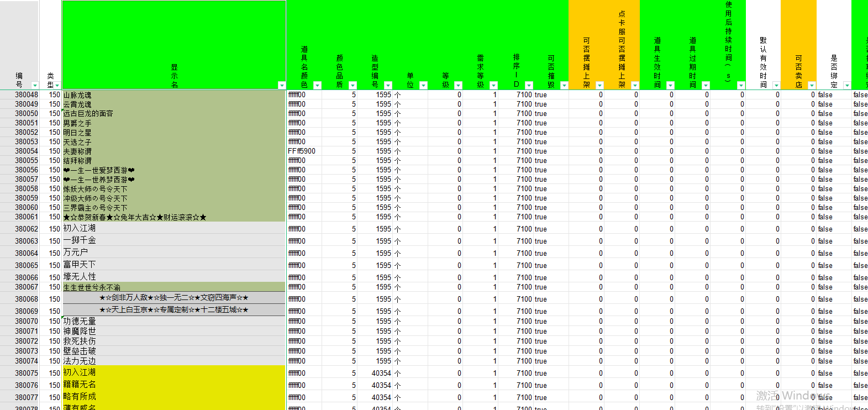Open the 需求等级 filter dropdown

coord(493,85)
